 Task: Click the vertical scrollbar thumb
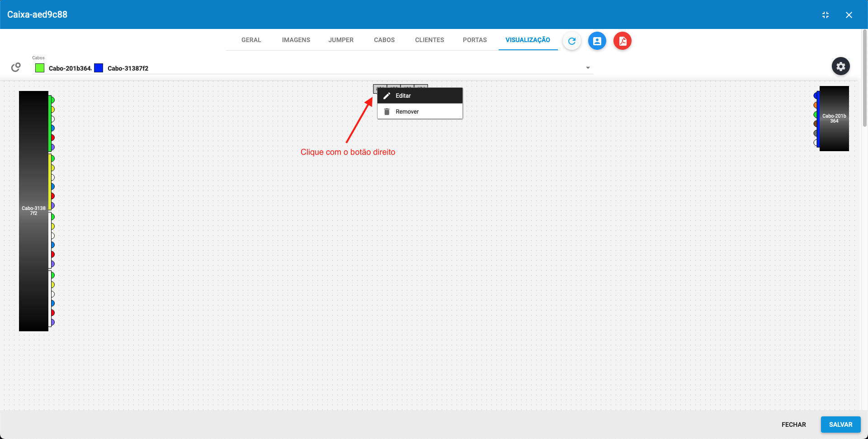click(865, 78)
